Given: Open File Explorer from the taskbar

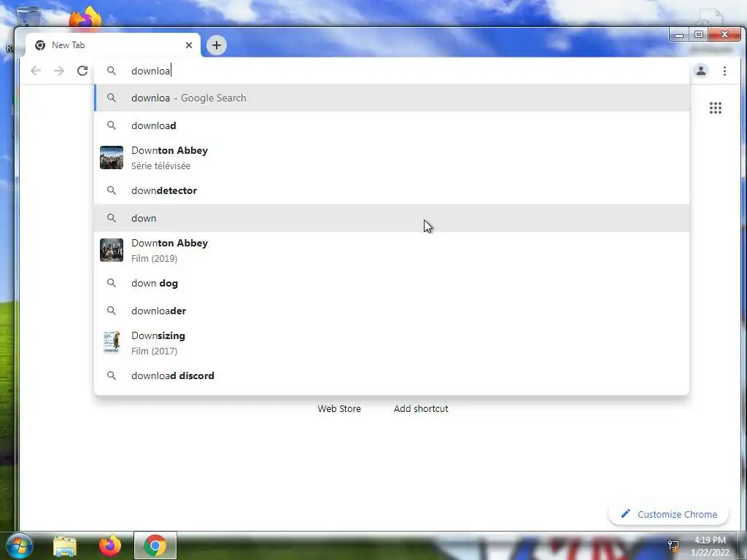Looking at the screenshot, I should point(65,545).
